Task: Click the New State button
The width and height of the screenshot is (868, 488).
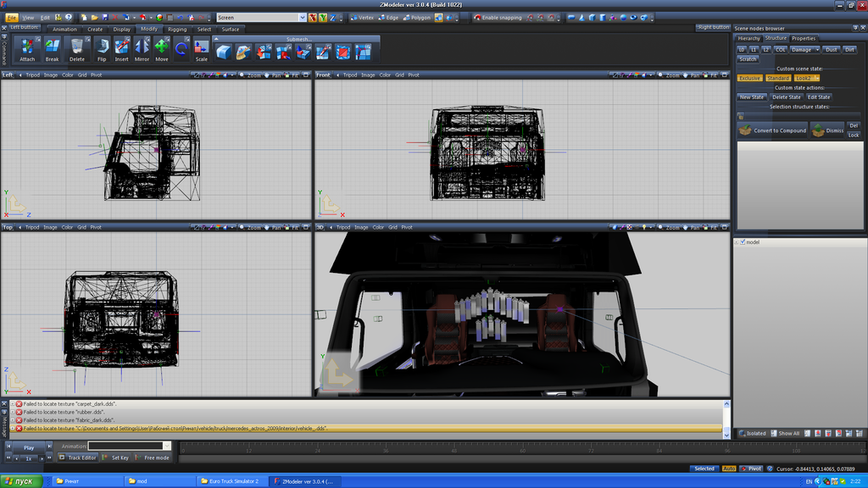Action: 751,97
